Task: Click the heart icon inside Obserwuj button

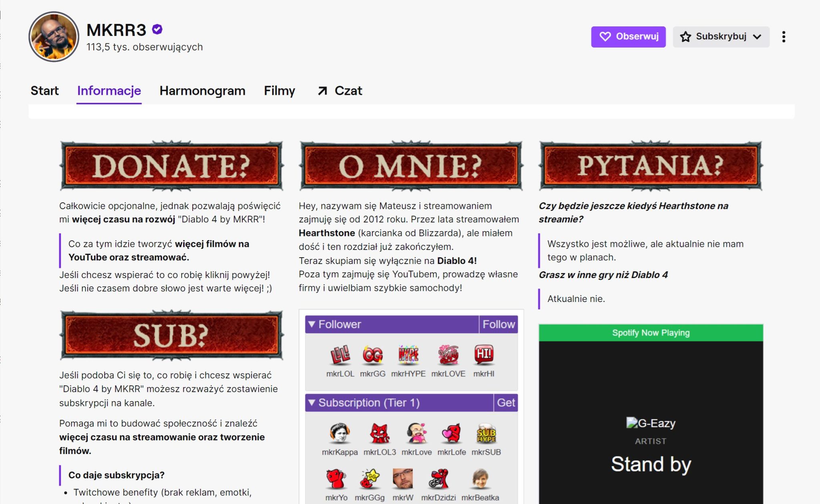Action: (x=605, y=37)
